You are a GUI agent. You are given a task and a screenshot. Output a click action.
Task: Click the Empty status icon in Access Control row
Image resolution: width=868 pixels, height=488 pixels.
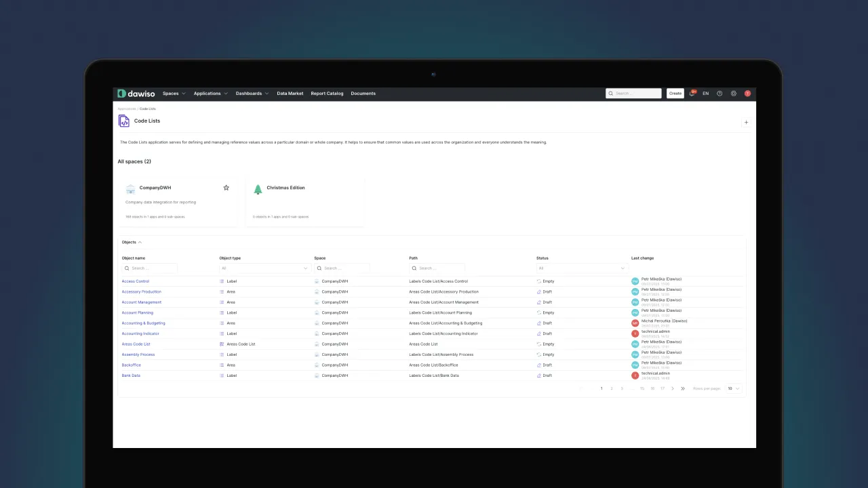coord(539,281)
